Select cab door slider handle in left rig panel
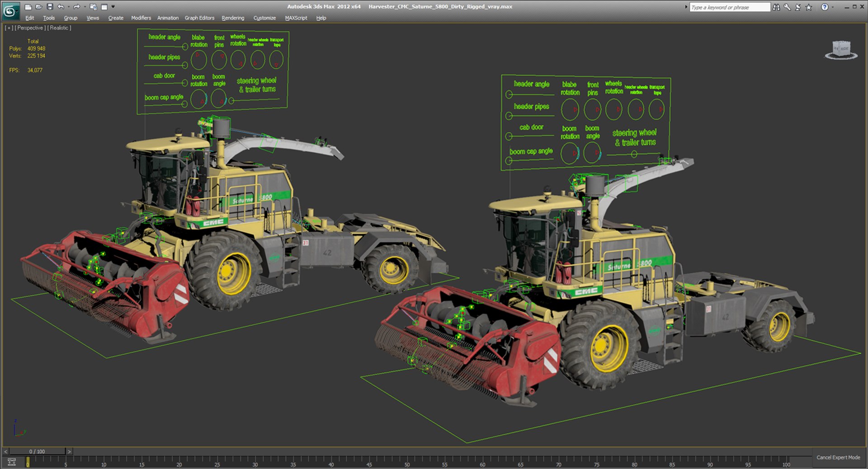Screen dimensions: 868x469 [x=184, y=83]
